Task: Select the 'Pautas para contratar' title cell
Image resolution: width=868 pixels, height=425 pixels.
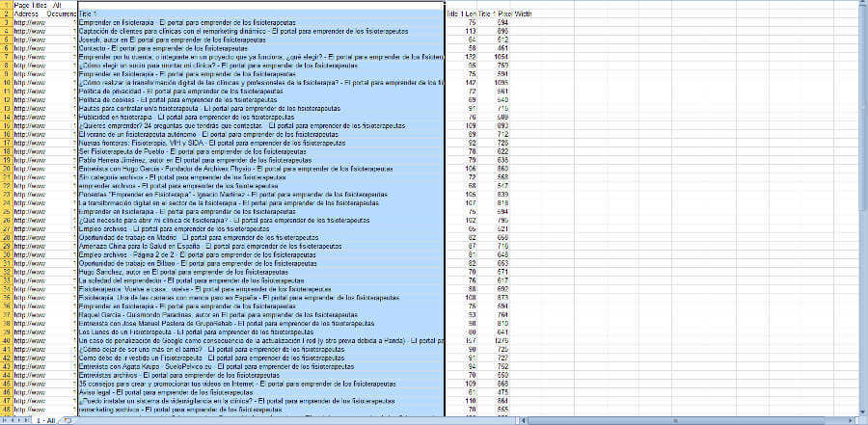Action: [x=260, y=109]
